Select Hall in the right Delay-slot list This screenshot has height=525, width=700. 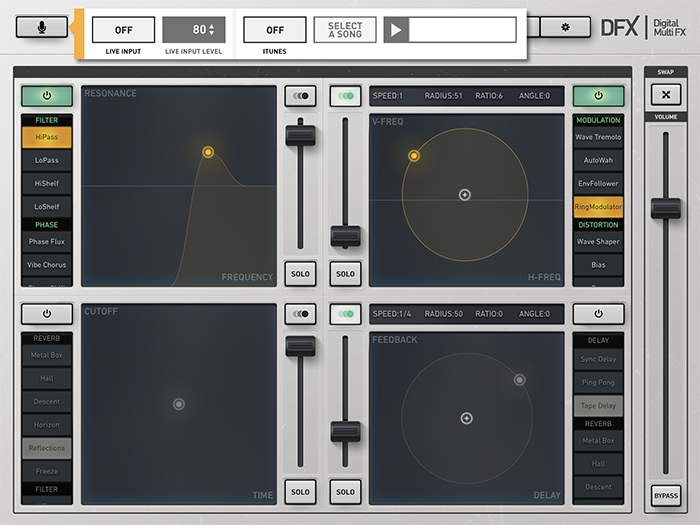[598, 464]
